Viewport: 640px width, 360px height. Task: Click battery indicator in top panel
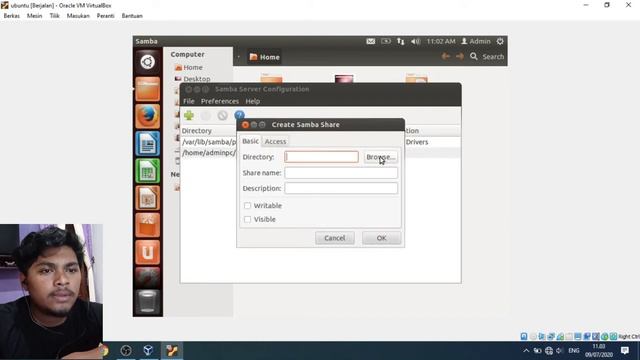(386, 41)
